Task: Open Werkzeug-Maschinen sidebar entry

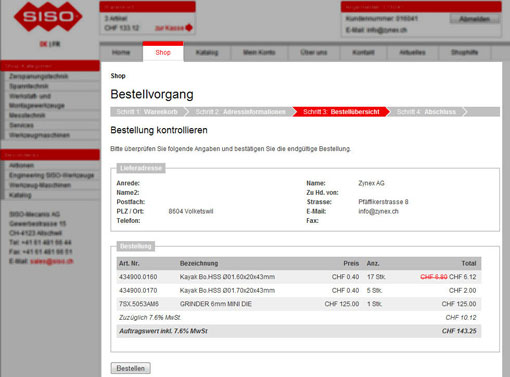Action: [x=40, y=185]
